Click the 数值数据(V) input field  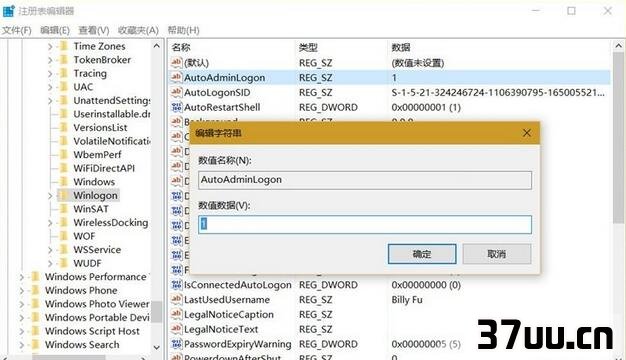365,224
